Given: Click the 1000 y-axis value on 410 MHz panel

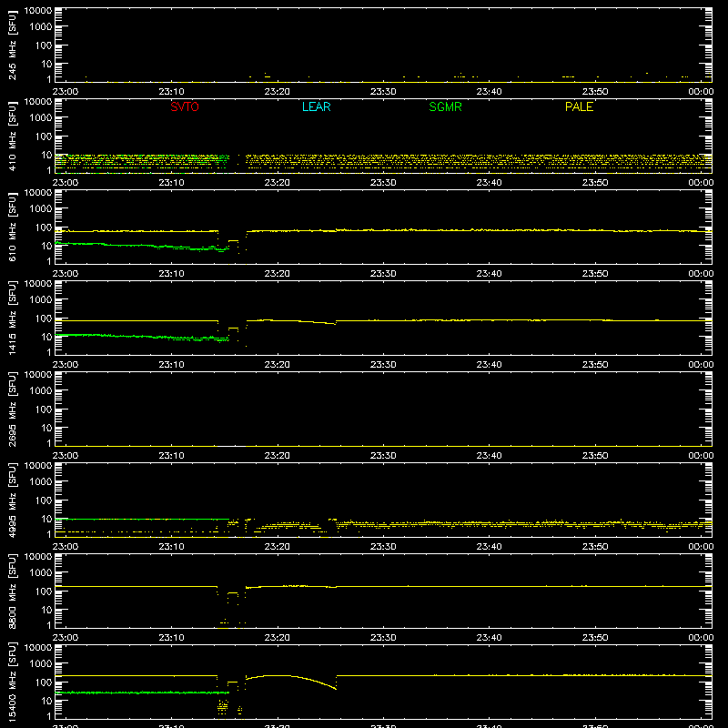Looking at the screenshot, I should coord(41,118).
